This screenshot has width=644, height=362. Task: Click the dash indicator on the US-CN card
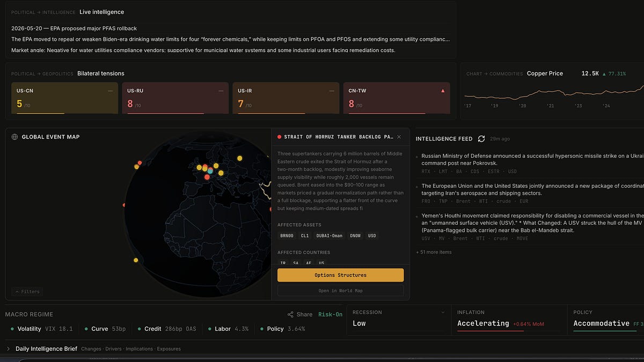click(111, 91)
